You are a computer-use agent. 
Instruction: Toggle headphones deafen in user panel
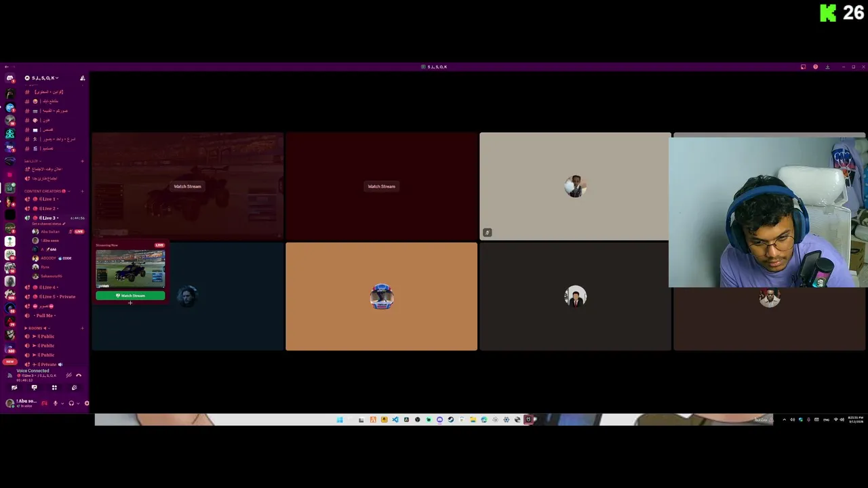(x=71, y=403)
